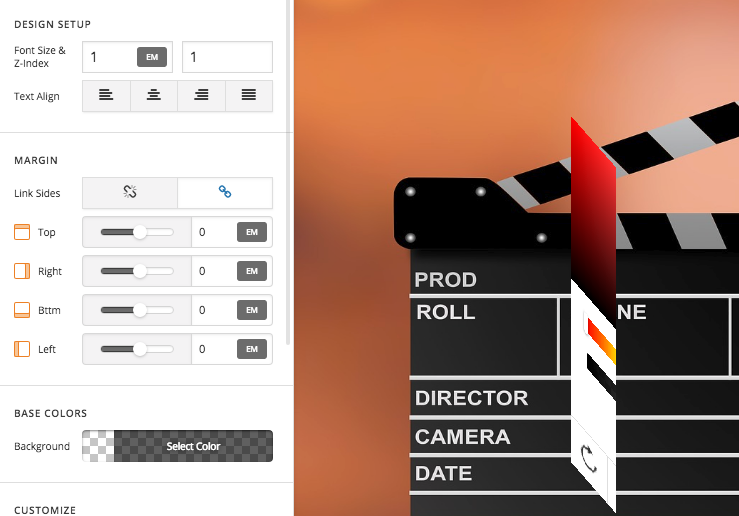Choose right text alignment icon
The width and height of the screenshot is (739, 516).
[x=201, y=96]
